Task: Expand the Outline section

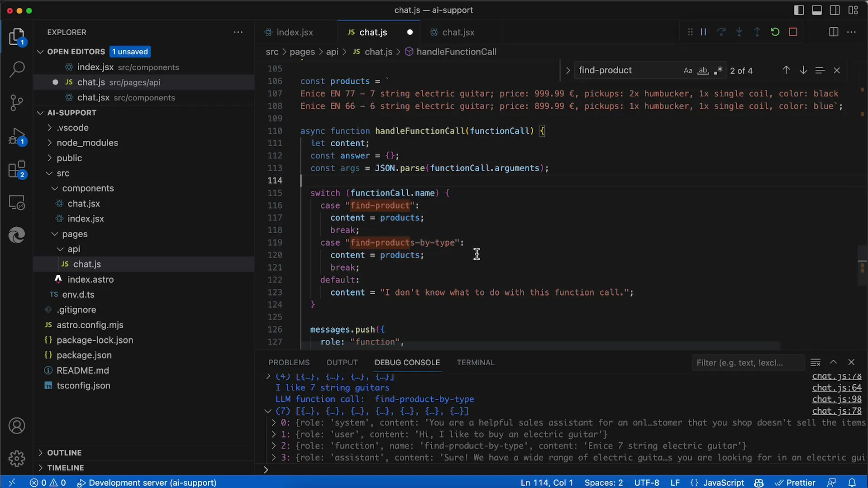Action: 64,453
